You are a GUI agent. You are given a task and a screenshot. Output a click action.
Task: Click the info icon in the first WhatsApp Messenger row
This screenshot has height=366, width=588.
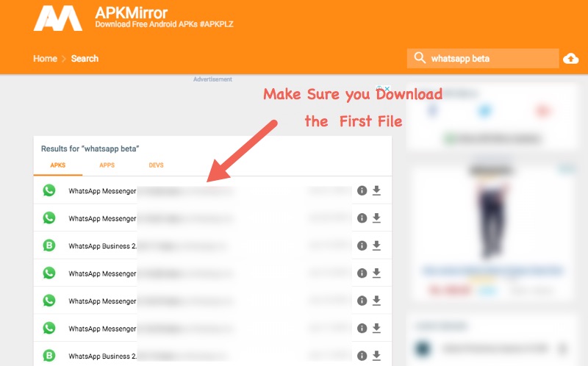(x=362, y=190)
